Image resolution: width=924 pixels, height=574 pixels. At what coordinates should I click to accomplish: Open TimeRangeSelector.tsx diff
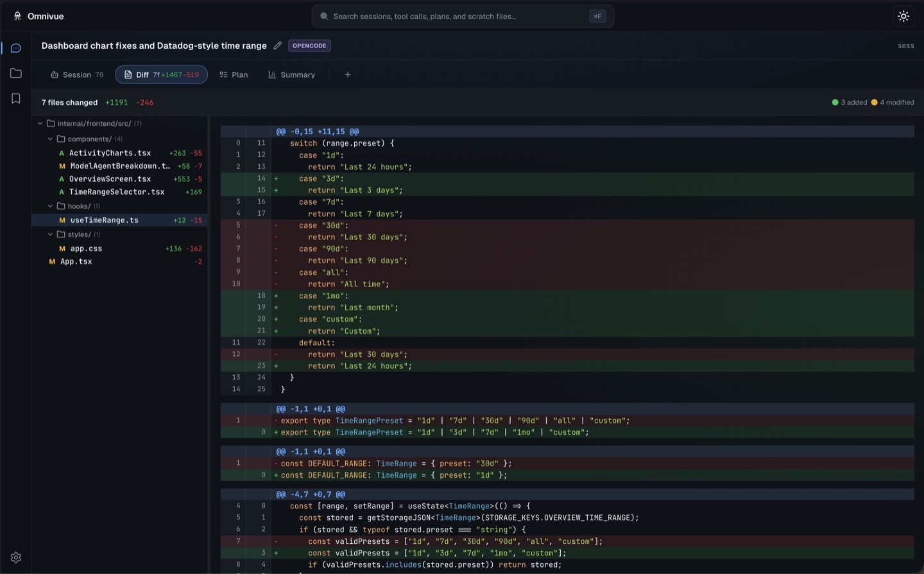[119, 191]
